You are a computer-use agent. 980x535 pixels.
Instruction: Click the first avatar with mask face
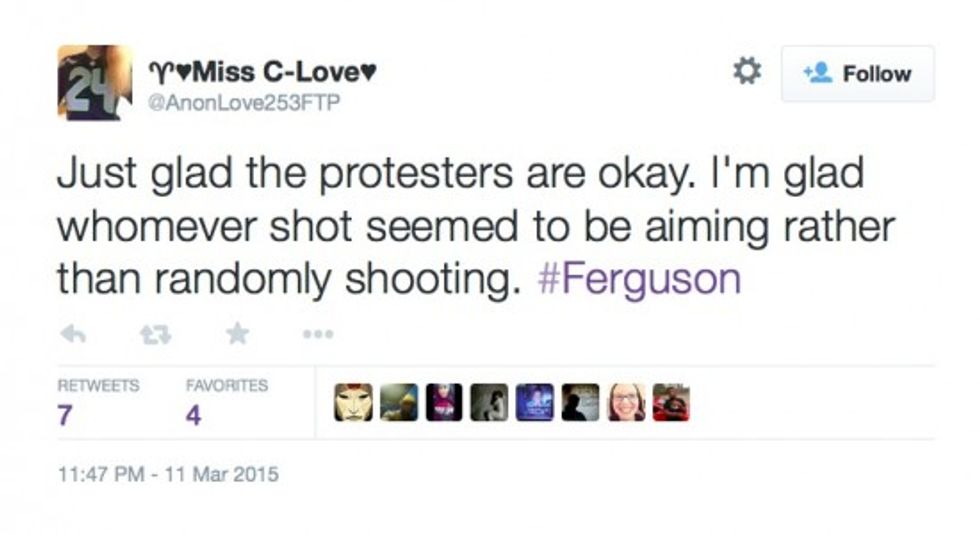pyautogui.click(x=353, y=403)
